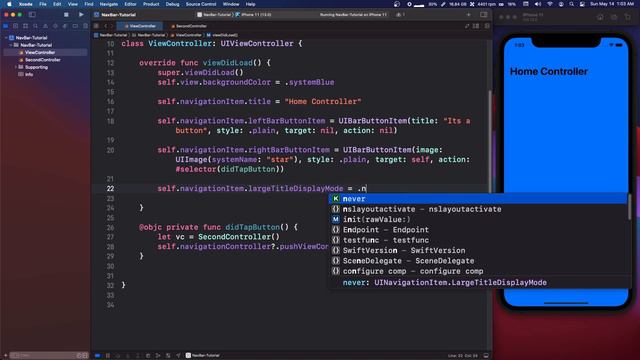This screenshot has height=360, width=640.
Task: Open the Debug menu
Action: (x=172, y=4)
